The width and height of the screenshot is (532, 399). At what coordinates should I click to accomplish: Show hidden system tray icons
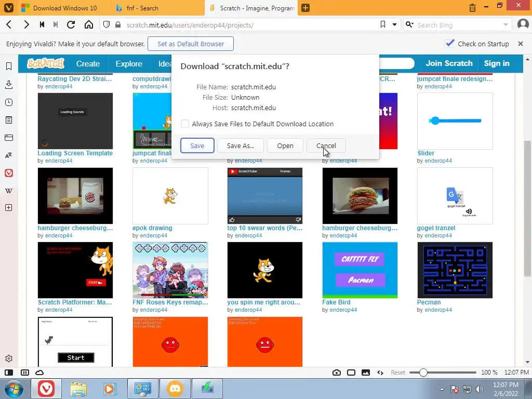pos(442,389)
